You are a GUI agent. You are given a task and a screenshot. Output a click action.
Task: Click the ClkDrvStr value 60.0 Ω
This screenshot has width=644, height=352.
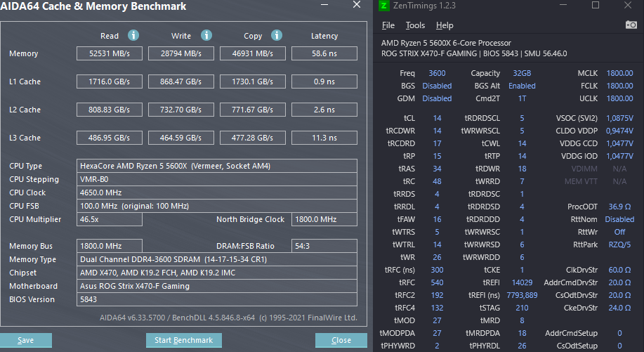(x=619, y=270)
